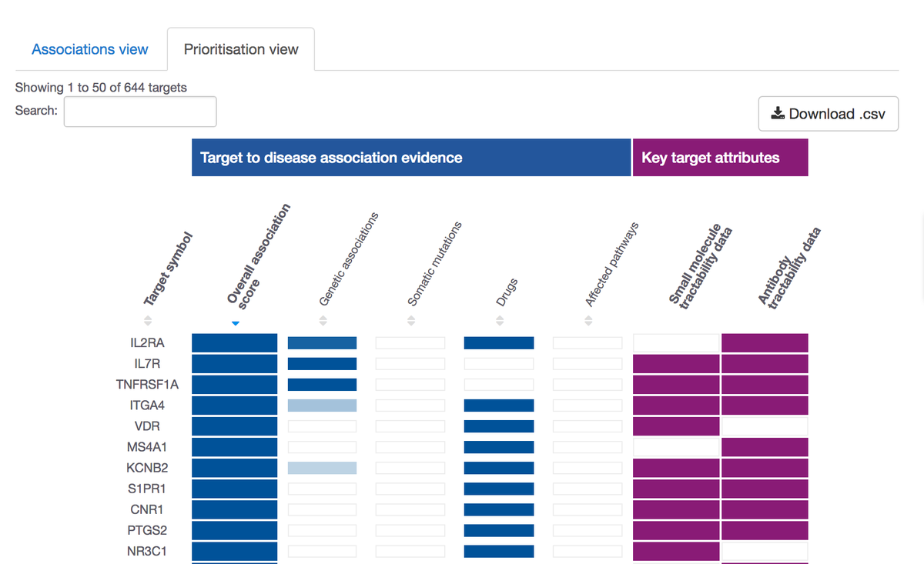Select the NR3C1 target symbol
Viewport: 924px width, 564px height.
(x=147, y=551)
